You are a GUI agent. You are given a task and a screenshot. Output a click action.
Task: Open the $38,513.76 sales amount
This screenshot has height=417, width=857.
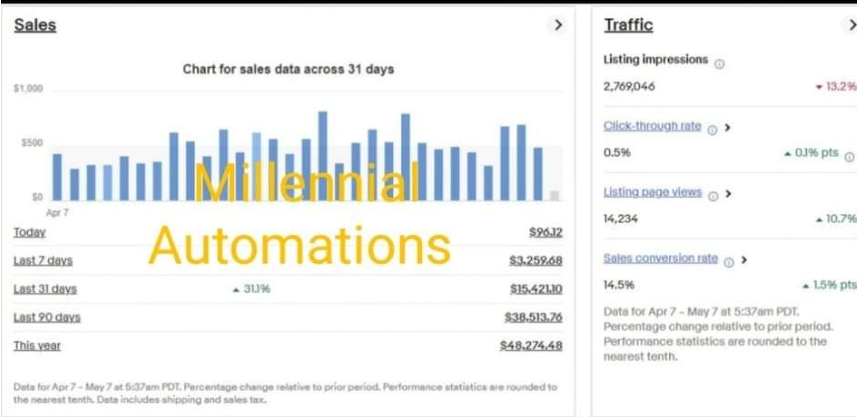click(x=533, y=318)
